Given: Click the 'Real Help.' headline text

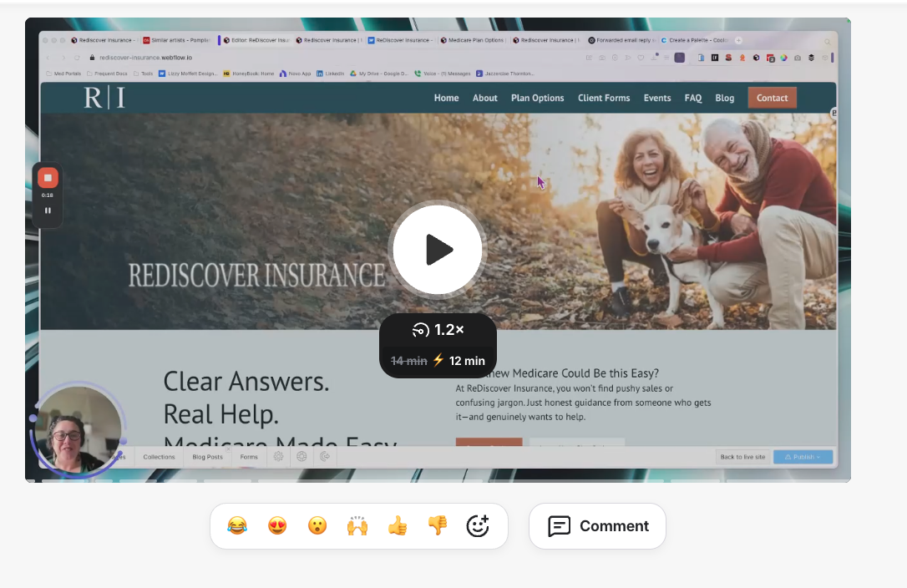Looking at the screenshot, I should click(221, 414).
